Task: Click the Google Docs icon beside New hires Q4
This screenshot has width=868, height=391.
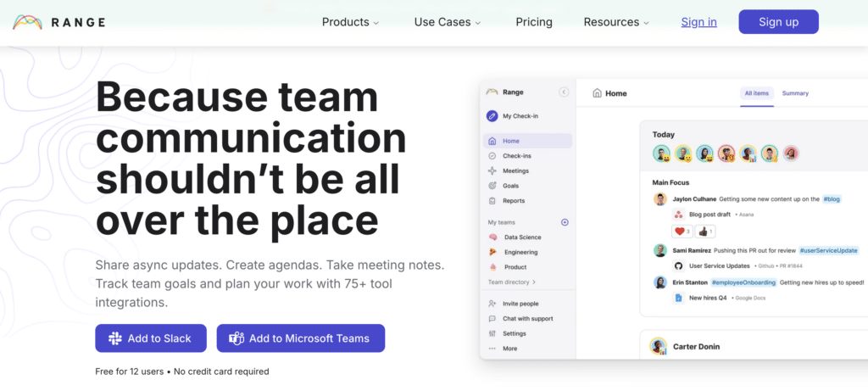Action: [679, 298]
